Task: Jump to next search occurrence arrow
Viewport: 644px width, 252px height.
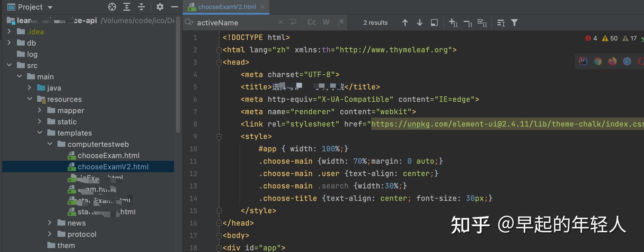Action: [419, 22]
